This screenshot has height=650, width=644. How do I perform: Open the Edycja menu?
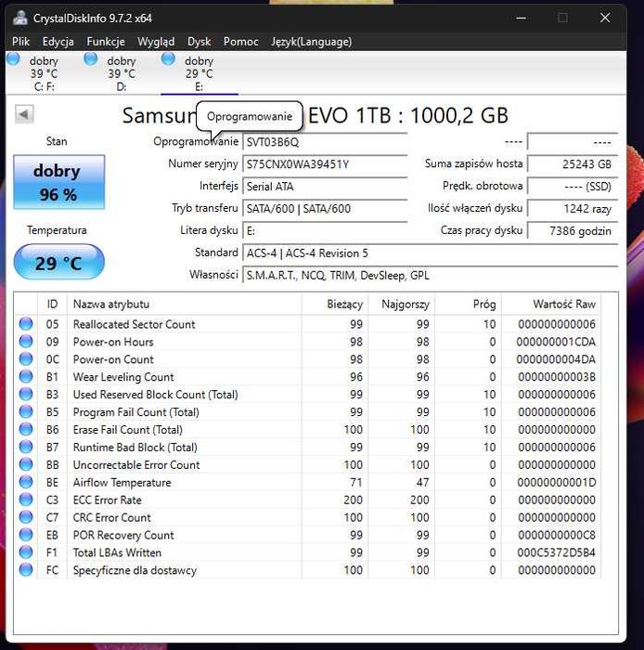[x=58, y=42]
